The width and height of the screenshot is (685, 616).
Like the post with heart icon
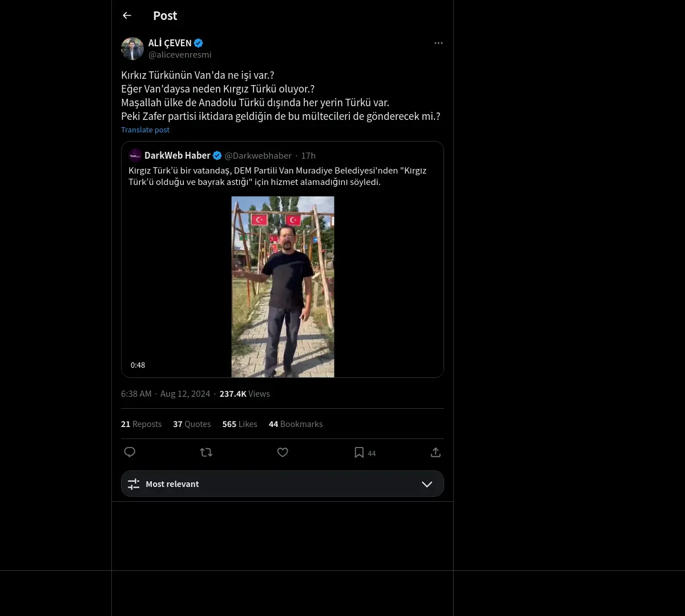(283, 452)
